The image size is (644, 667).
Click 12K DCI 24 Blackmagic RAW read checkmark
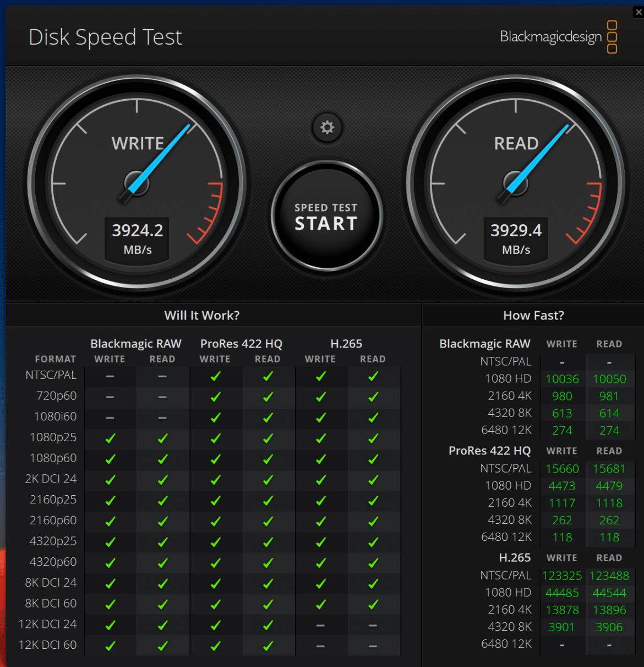162,625
